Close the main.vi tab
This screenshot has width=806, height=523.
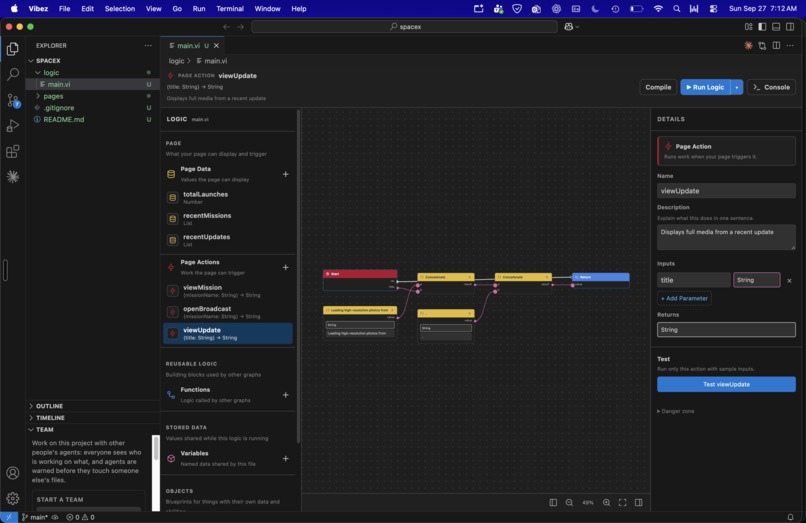(216, 46)
